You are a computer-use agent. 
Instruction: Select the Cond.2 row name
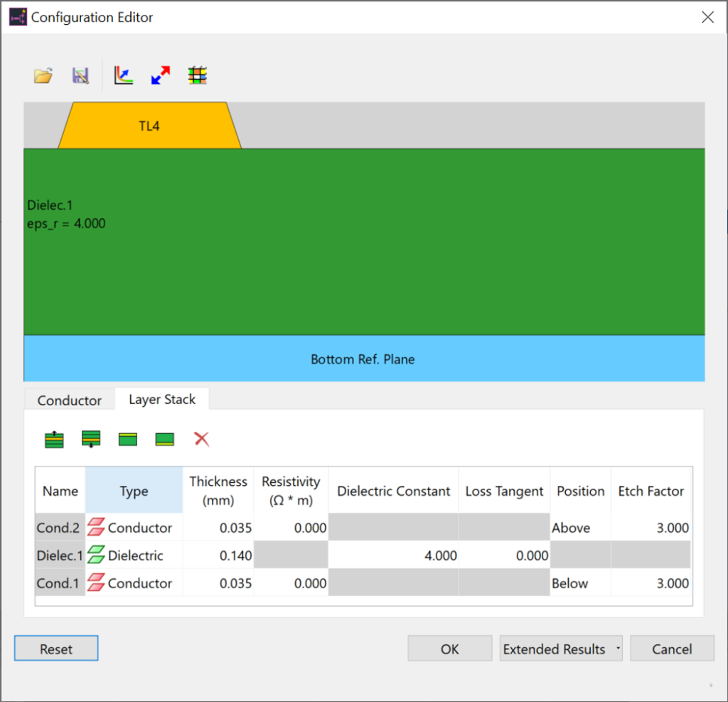click(x=60, y=527)
